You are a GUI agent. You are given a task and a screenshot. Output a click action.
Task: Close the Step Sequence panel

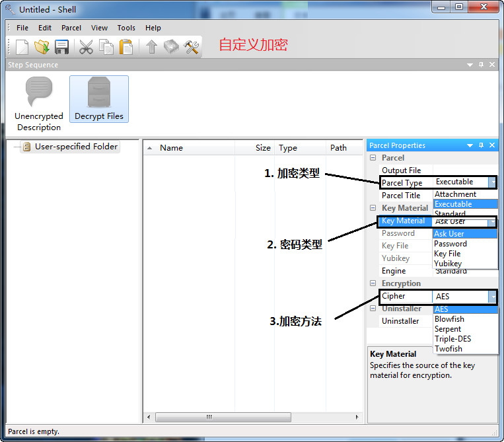[x=492, y=65]
